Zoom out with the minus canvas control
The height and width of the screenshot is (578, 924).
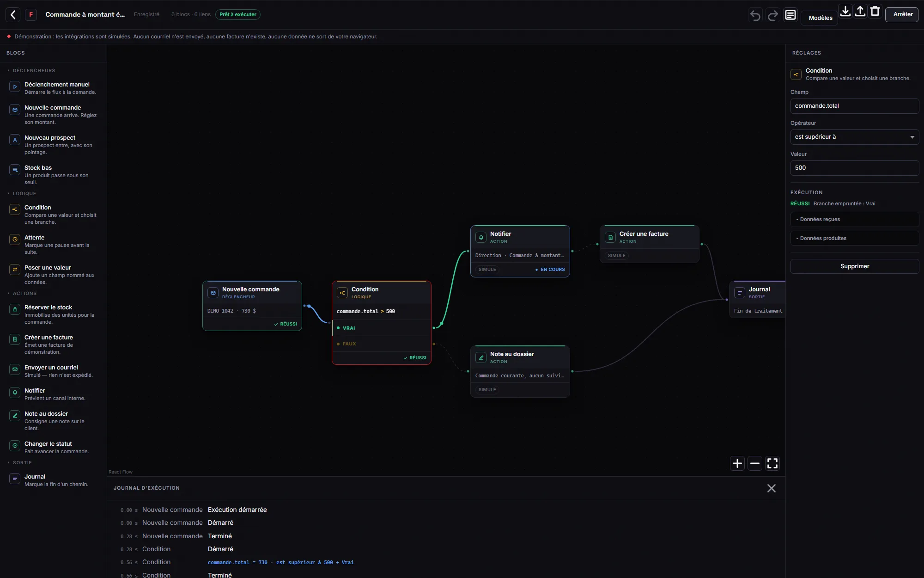(x=755, y=463)
